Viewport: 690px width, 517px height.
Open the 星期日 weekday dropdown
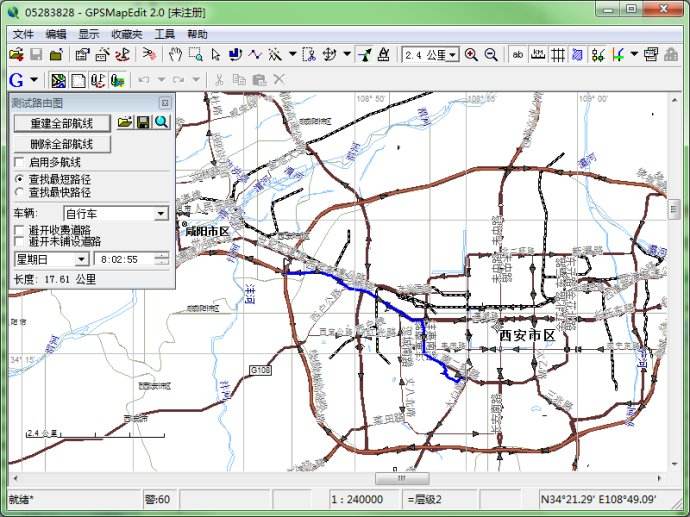point(82,260)
